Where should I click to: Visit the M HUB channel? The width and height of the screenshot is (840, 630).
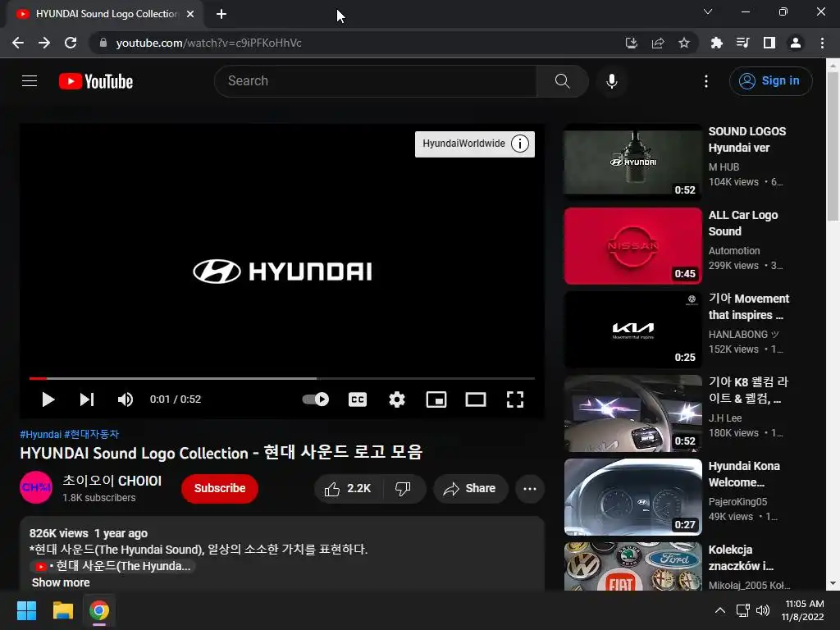[724, 167]
